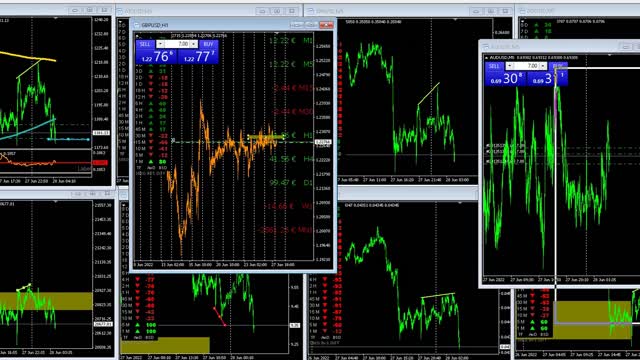The image size is (640, 360).
Task: Click the GBPUSD current price label on axis
Action: point(323,142)
